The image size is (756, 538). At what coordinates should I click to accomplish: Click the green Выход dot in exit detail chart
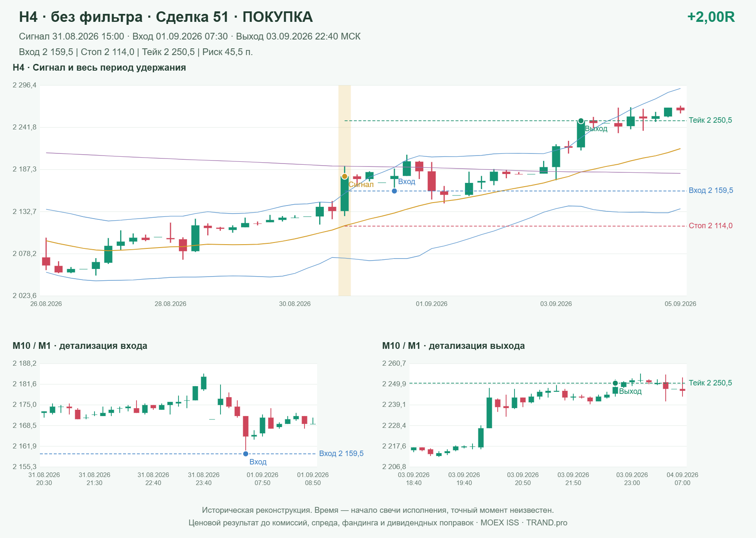(x=615, y=383)
